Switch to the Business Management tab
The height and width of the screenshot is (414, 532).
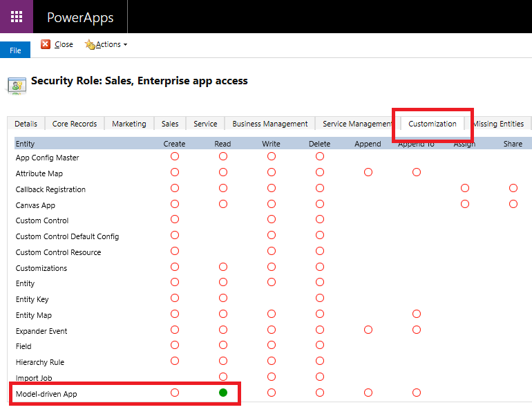269,124
